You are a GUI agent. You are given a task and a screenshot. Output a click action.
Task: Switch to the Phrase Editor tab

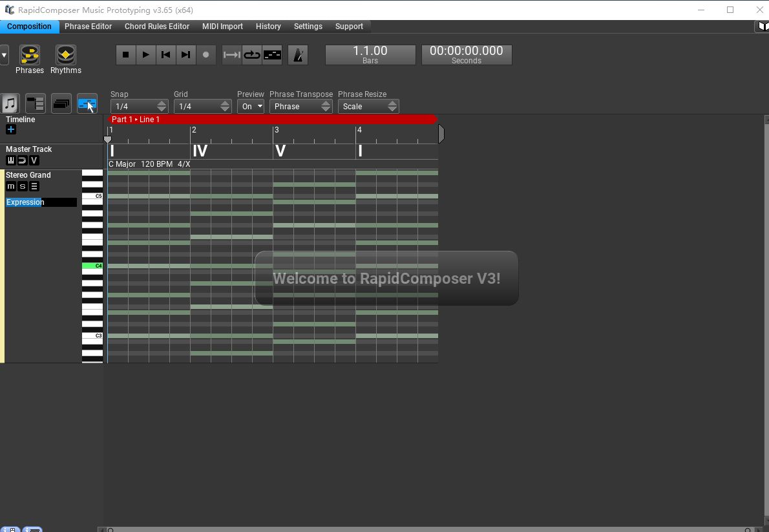pyautogui.click(x=89, y=27)
